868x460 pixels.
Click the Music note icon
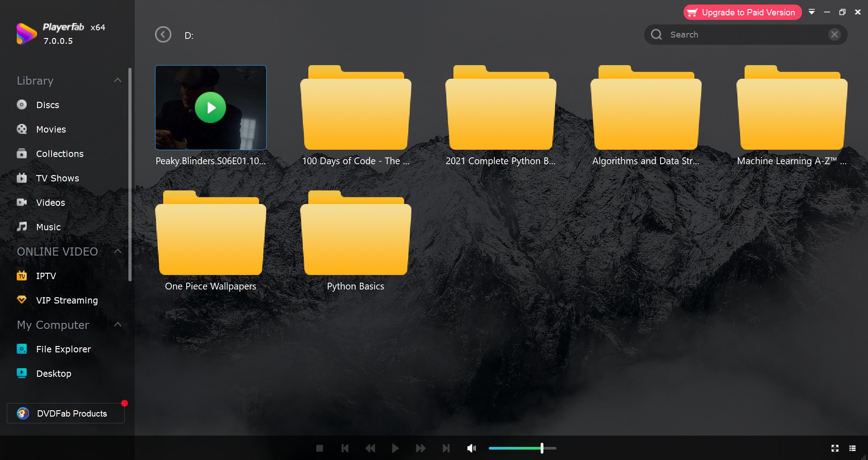pyautogui.click(x=22, y=226)
